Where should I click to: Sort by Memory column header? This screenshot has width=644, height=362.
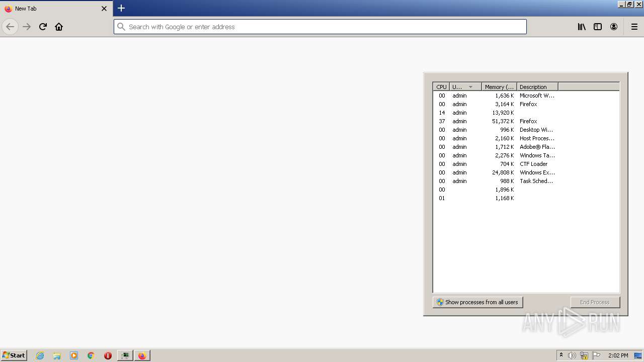tap(499, 86)
